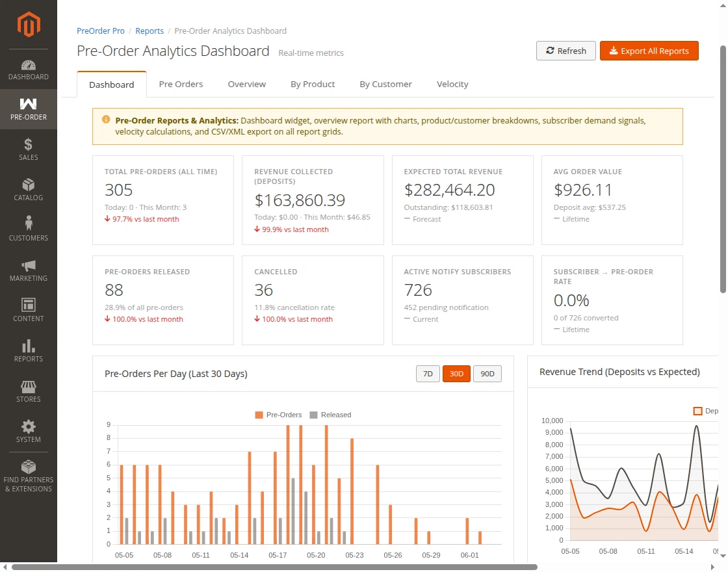The image size is (728, 572).
Task: Click '11.8% cancellation rate' text
Action: [x=294, y=307]
